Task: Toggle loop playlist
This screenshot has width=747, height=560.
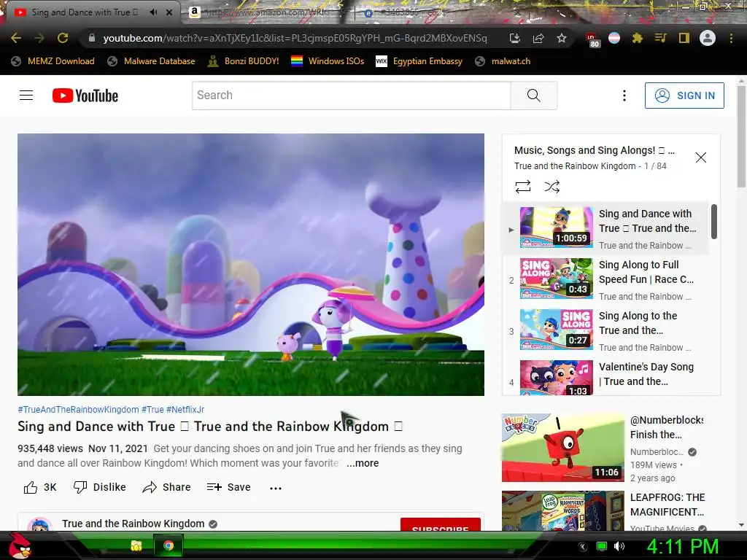Action: tap(522, 186)
